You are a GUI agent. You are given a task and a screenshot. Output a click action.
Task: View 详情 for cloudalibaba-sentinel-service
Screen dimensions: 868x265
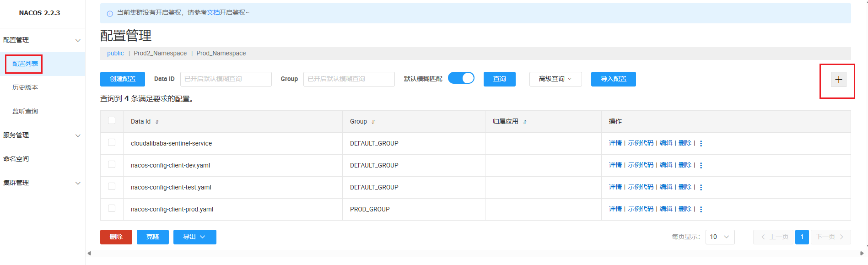pyautogui.click(x=615, y=143)
